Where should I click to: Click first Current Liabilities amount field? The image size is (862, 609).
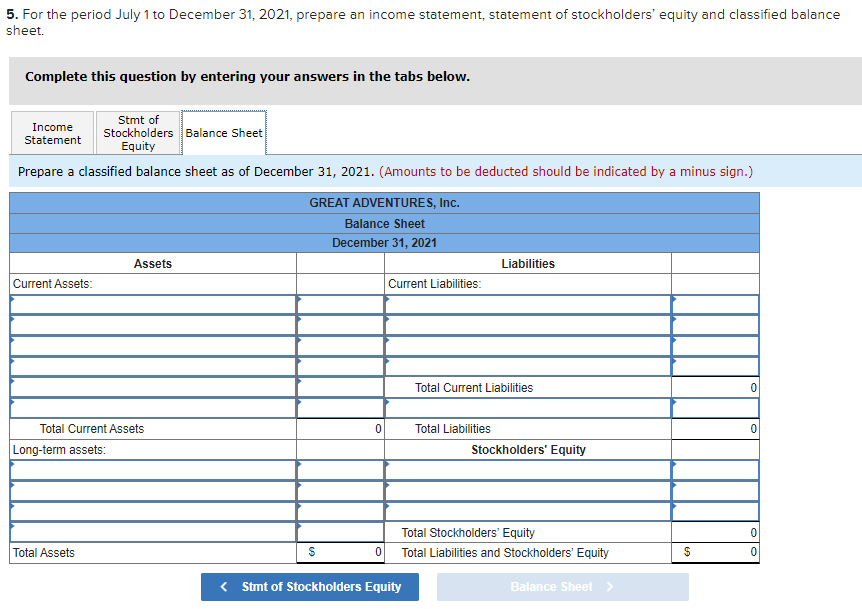(715, 304)
